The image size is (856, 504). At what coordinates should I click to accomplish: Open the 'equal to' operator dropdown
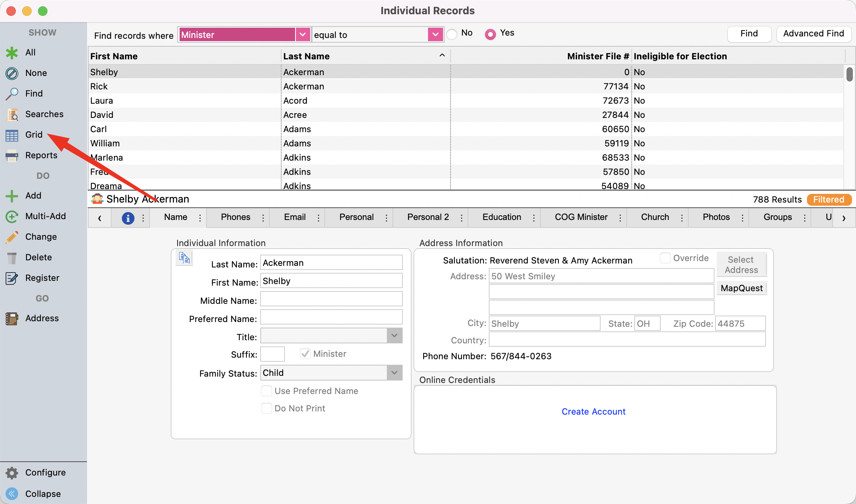(x=435, y=35)
